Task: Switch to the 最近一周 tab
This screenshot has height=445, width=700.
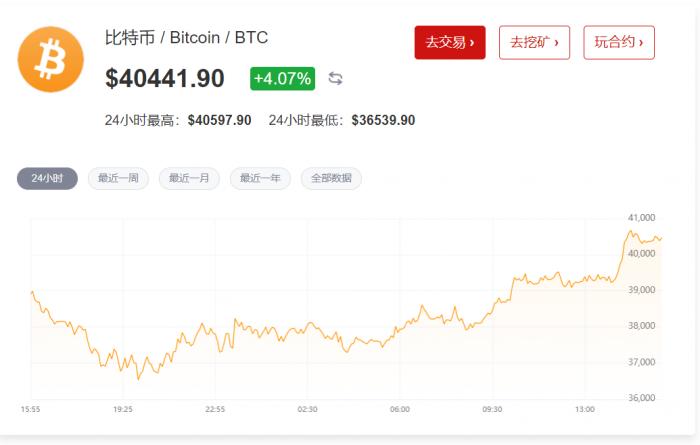Action: (x=119, y=178)
